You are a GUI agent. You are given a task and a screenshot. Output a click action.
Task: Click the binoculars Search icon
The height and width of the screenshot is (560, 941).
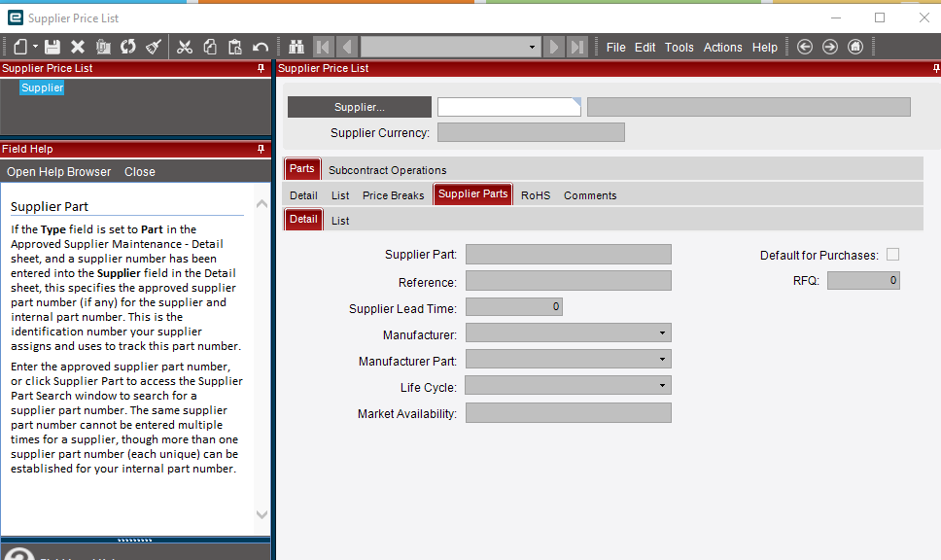pyautogui.click(x=296, y=47)
